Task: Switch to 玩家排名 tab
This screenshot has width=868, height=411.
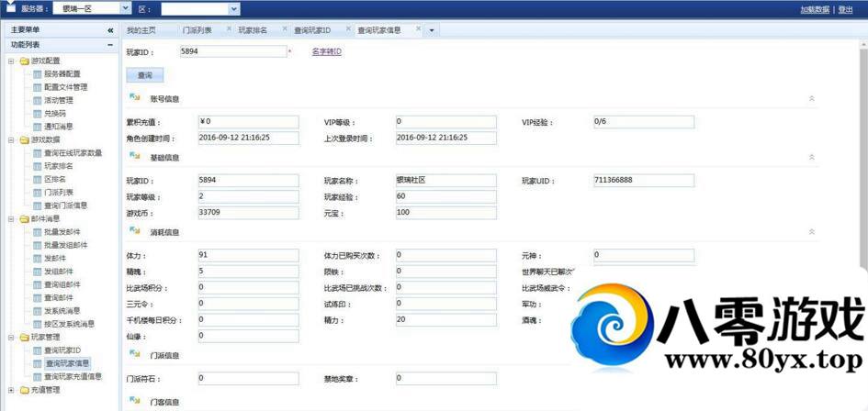Action: click(253, 30)
